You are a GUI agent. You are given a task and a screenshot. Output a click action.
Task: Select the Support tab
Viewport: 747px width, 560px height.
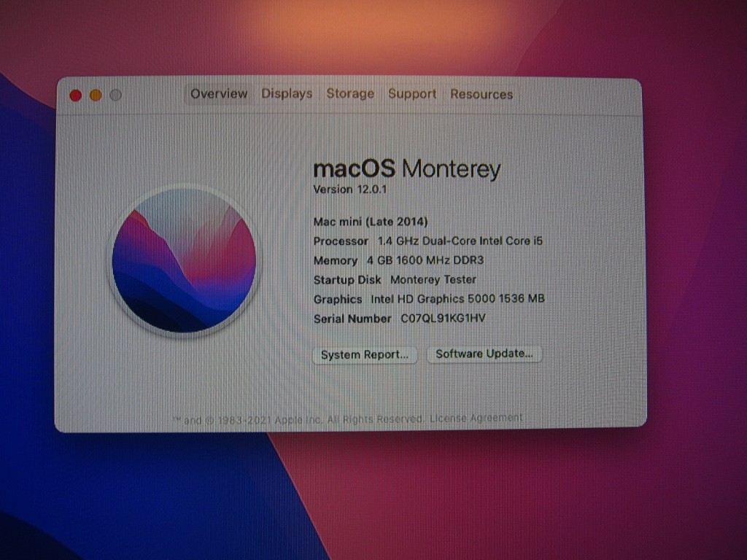point(412,94)
